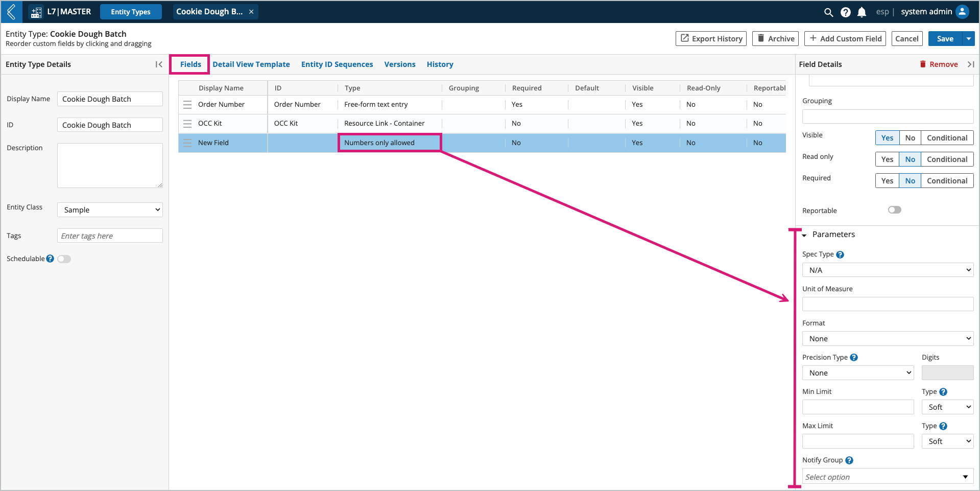Click the Tags input field
Viewport: 980px width, 491px height.
pos(110,236)
